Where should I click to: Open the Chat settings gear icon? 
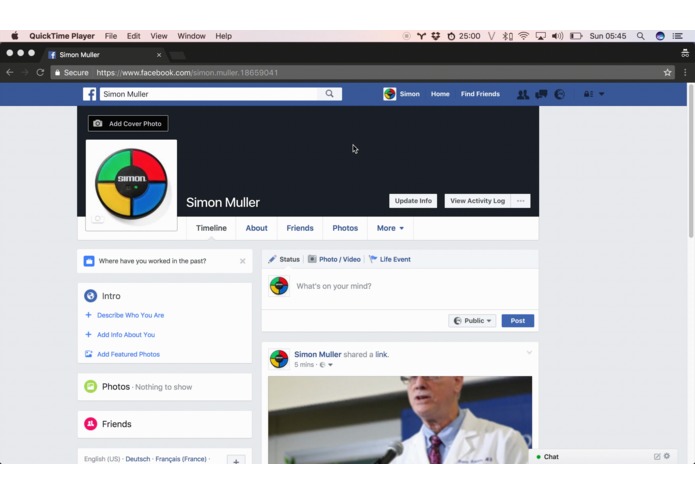[667, 456]
